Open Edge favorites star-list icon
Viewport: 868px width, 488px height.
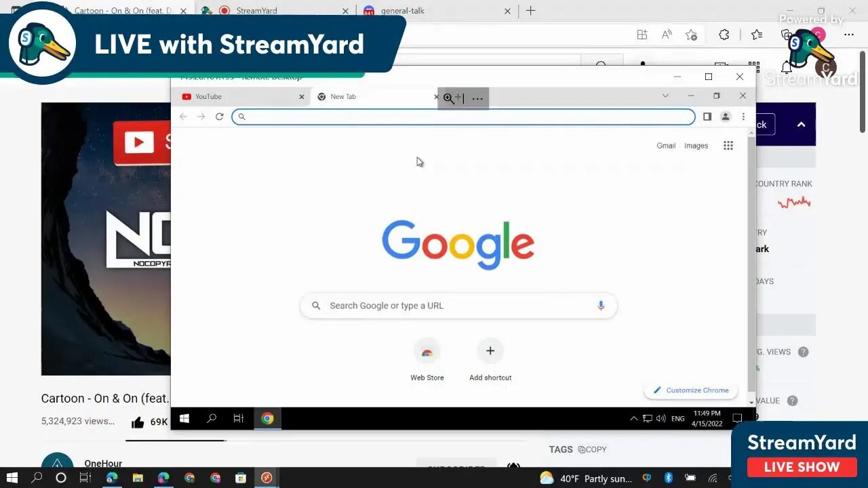coord(757,35)
